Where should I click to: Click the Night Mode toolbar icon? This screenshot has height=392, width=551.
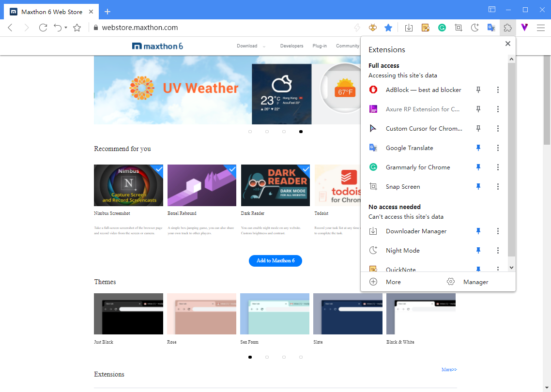pos(475,28)
